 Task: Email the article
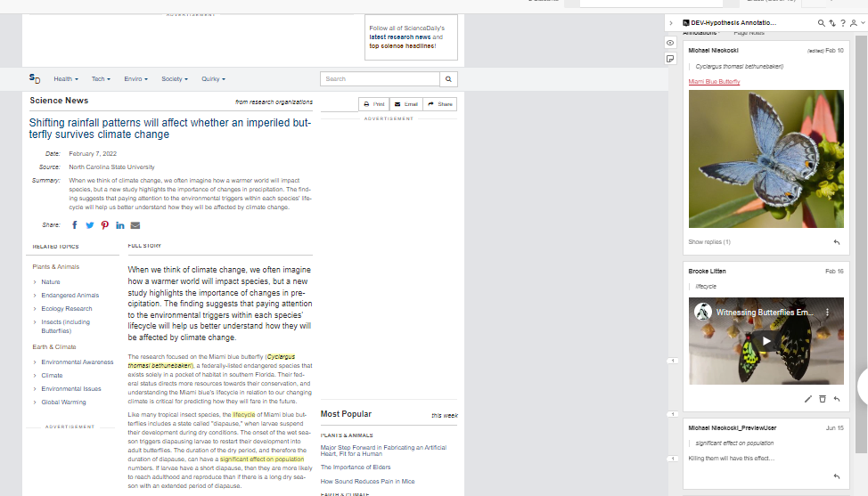pyautogui.click(x=406, y=104)
